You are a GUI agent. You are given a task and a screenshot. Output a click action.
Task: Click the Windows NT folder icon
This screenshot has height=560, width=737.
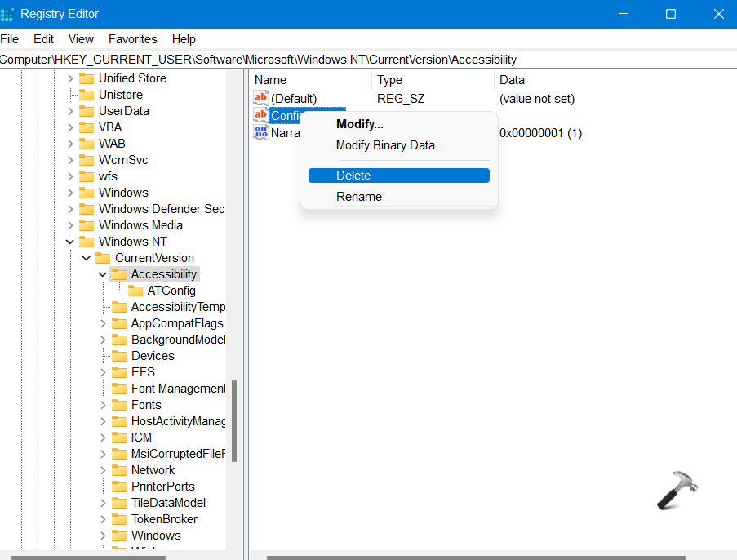click(87, 242)
